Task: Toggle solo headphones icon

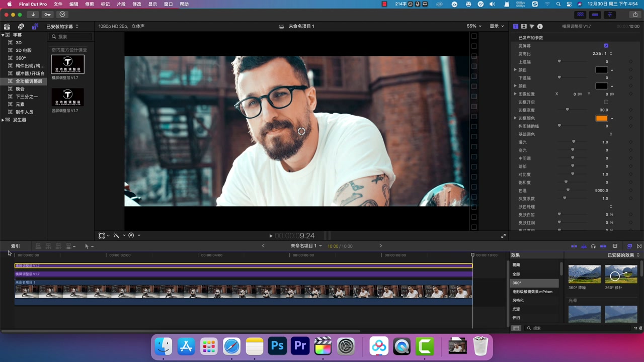Action: pyautogui.click(x=593, y=246)
